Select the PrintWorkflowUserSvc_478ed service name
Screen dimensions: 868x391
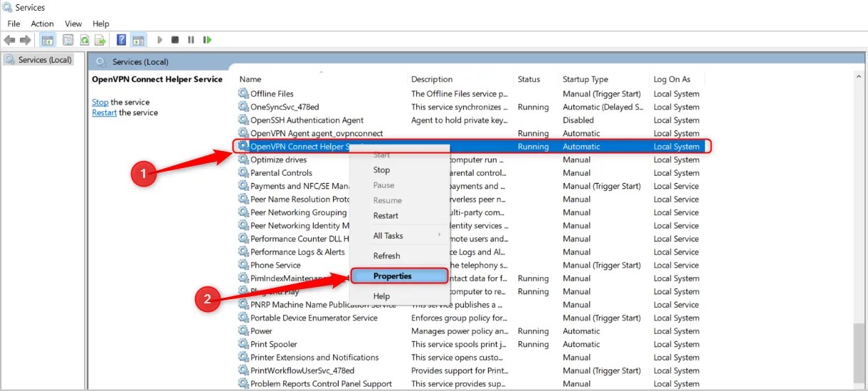click(x=302, y=370)
